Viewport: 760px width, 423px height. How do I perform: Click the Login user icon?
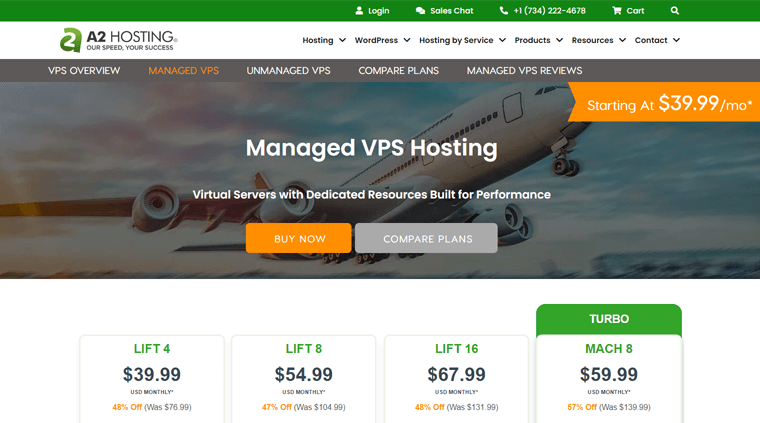click(359, 11)
